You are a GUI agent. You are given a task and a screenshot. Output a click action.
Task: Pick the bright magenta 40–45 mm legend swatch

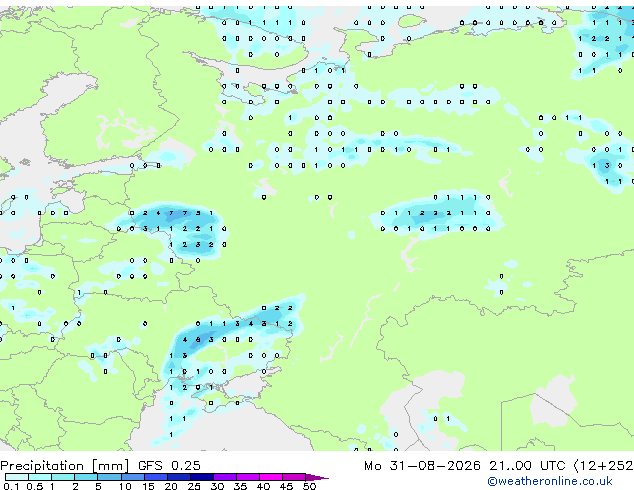[271, 477]
